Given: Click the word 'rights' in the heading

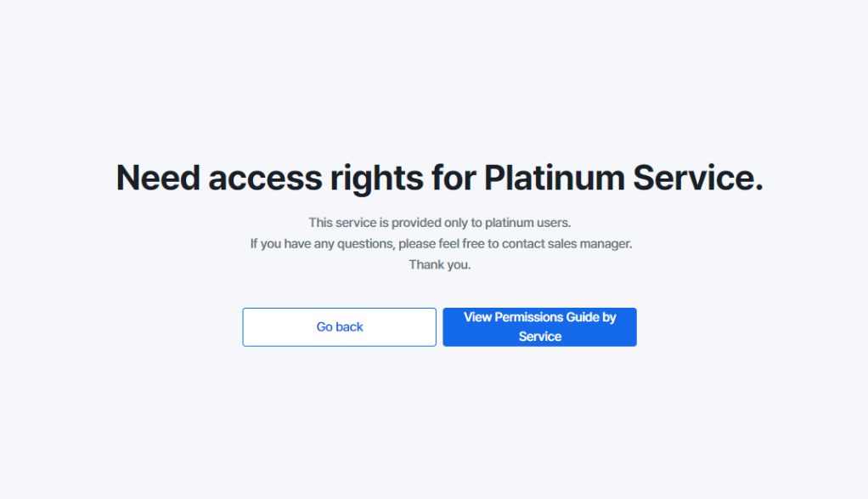Looking at the screenshot, I should pos(376,179).
